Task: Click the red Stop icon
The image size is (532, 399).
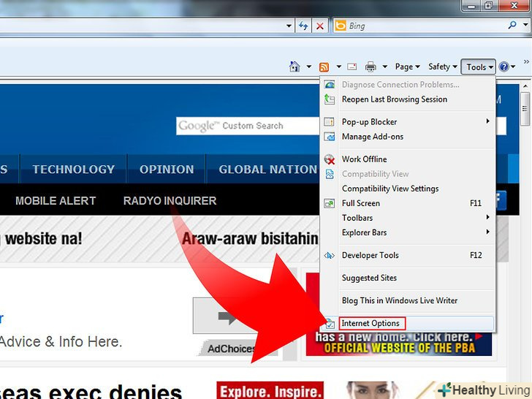Action: pos(319,26)
